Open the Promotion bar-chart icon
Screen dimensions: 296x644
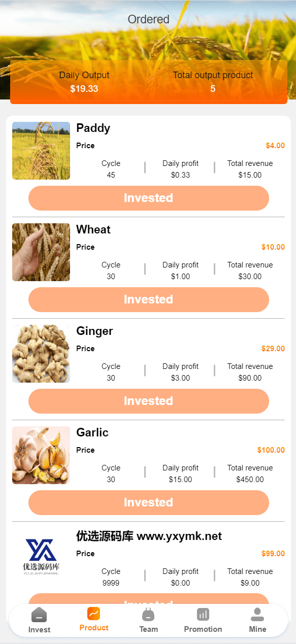pos(203,615)
